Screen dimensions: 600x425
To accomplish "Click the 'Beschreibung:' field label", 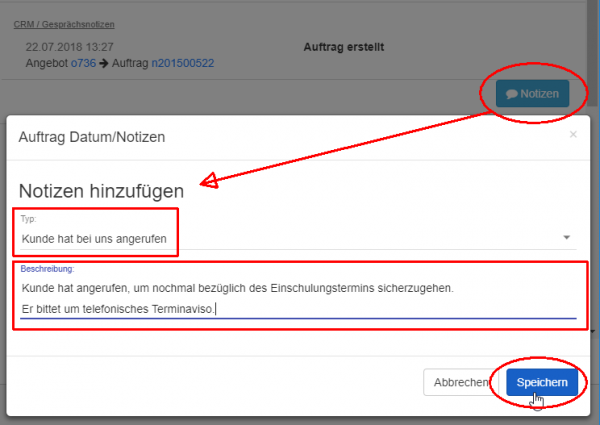I will click(x=47, y=269).
